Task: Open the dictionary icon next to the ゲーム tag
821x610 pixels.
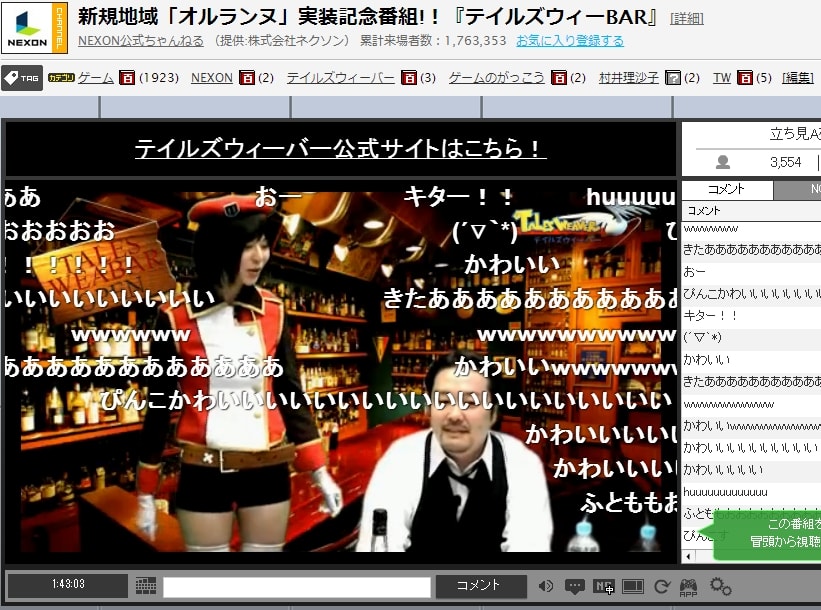Action: (x=127, y=77)
